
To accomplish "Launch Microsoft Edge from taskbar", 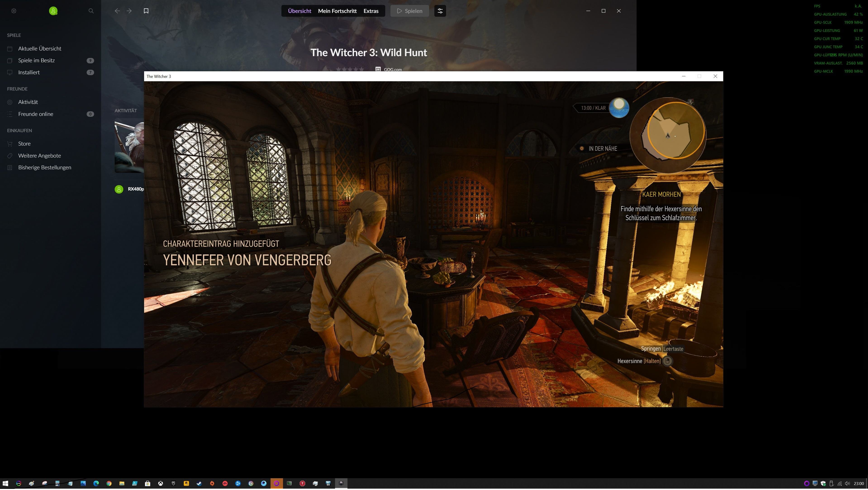I will [x=96, y=484].
